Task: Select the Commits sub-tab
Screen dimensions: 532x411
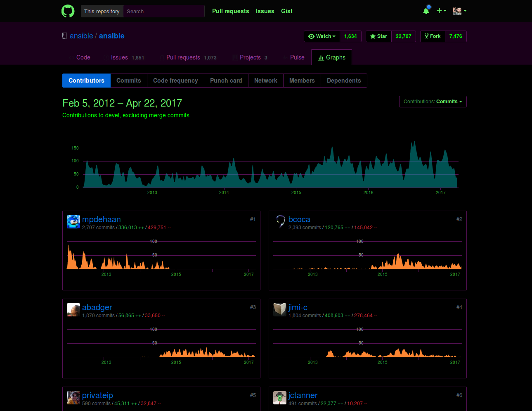Action: (129, 81)
